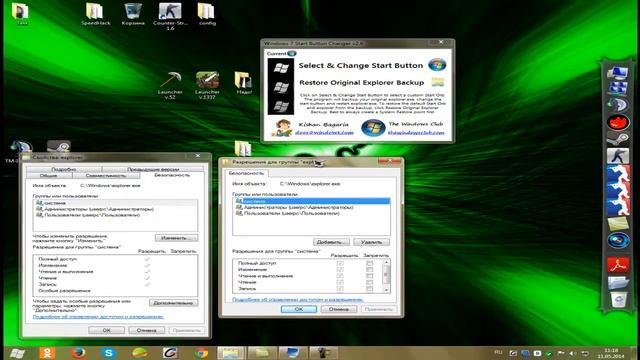
Task: Launch Firefox from the taskbar
Action: tap(78, 353)
